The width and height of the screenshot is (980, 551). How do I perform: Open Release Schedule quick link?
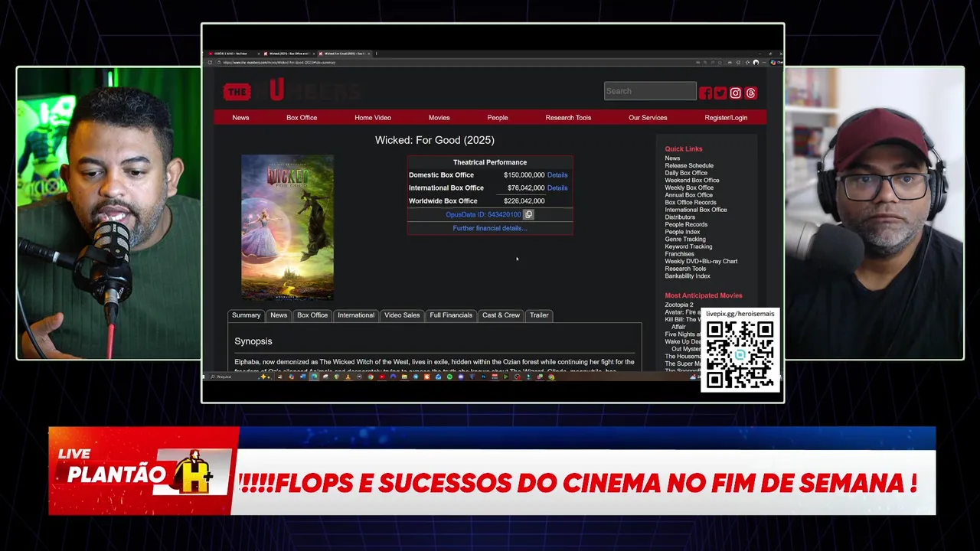tap(689, 165)
